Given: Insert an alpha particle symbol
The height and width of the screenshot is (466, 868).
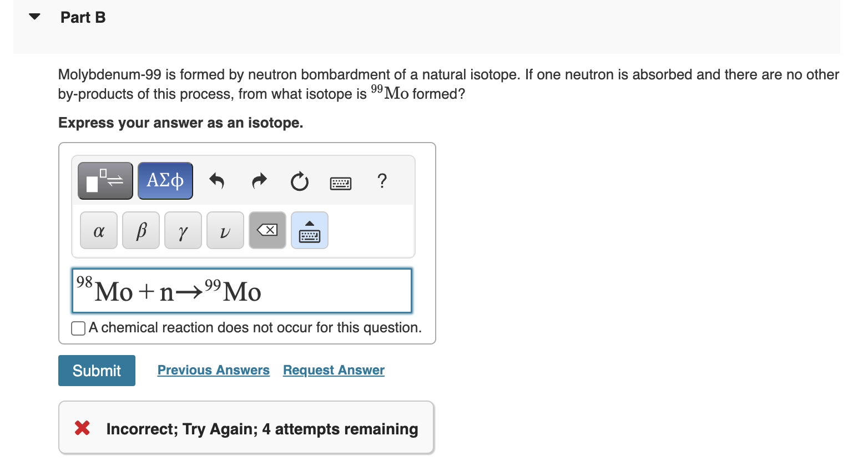Looking at the screenshot, I should tap(98, 230).
